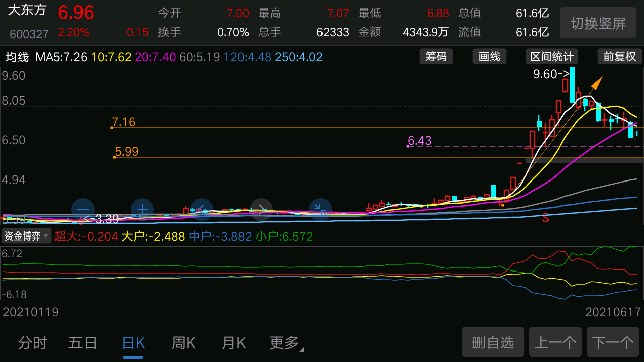Shift chart left with arrow icon
This screenshot has width=644, height=362.
click(202, 210)
